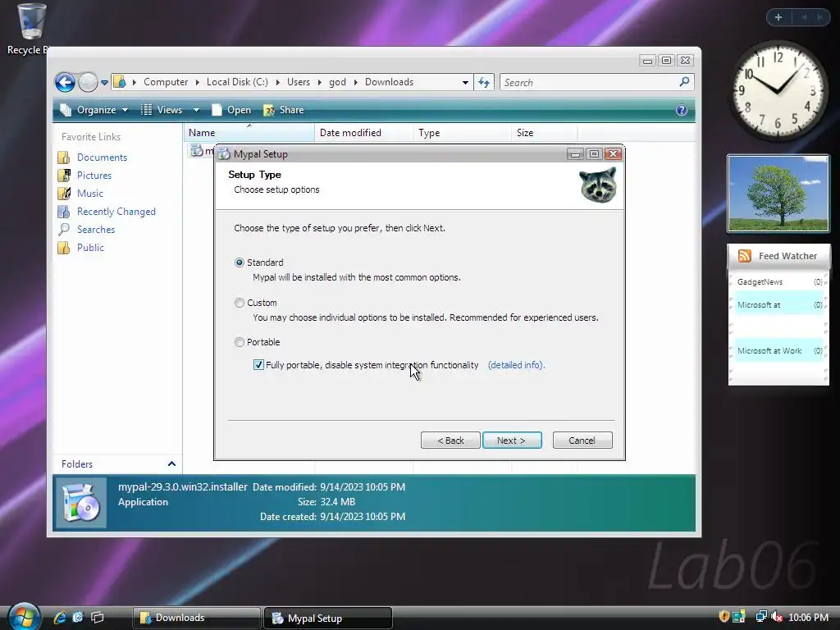The height and width of the screenshot is (630, 840).
Task: Sort by Type column header
Action: (x=463, y=132)
